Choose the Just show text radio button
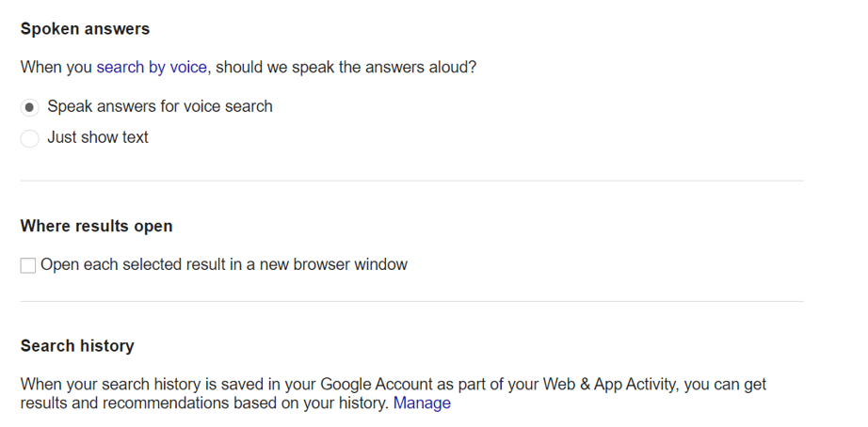Screen dimensions: 868x427 pos(30,138)
